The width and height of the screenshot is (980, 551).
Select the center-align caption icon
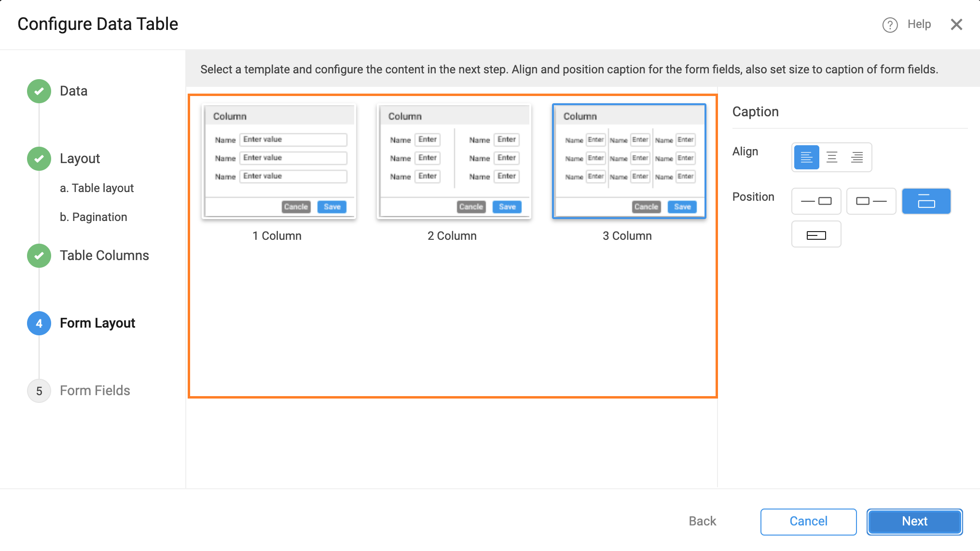(831, 157)
